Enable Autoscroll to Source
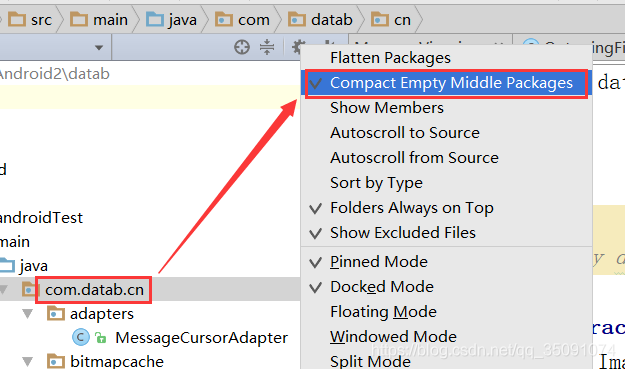This screenshot has width=625, height=369. (x=446, y=133)
